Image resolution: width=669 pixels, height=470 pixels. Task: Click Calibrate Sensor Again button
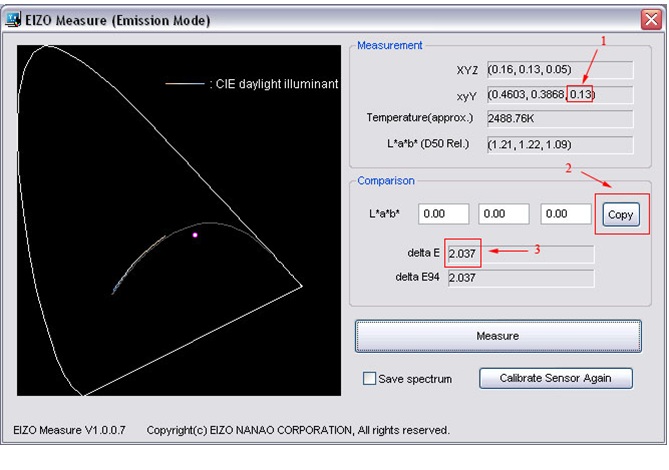(x=556, y=378)
